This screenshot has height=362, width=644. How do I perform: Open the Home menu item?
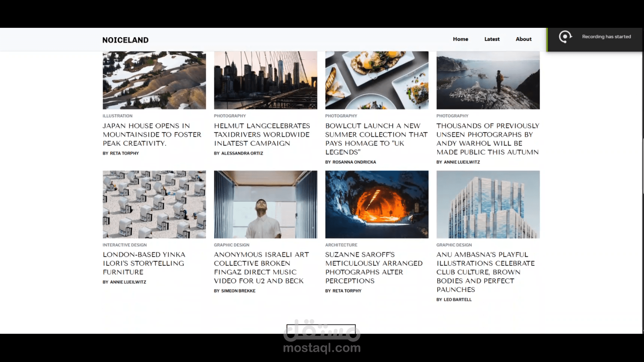[460, 39]
